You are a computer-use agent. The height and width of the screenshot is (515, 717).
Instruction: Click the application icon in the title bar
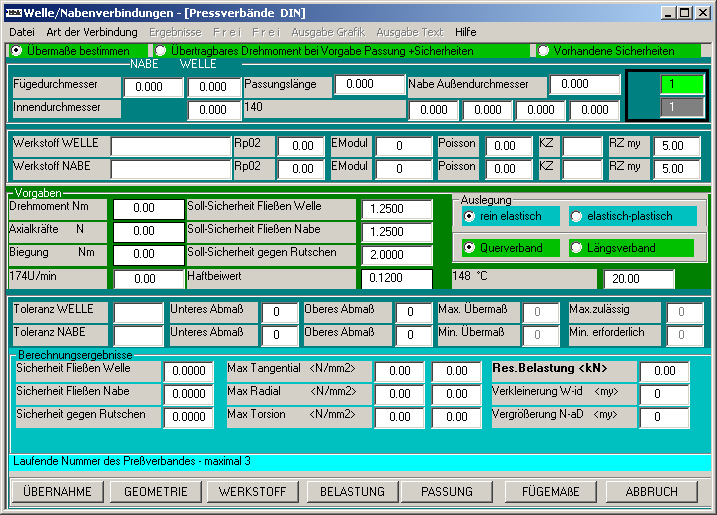[14, 12]
